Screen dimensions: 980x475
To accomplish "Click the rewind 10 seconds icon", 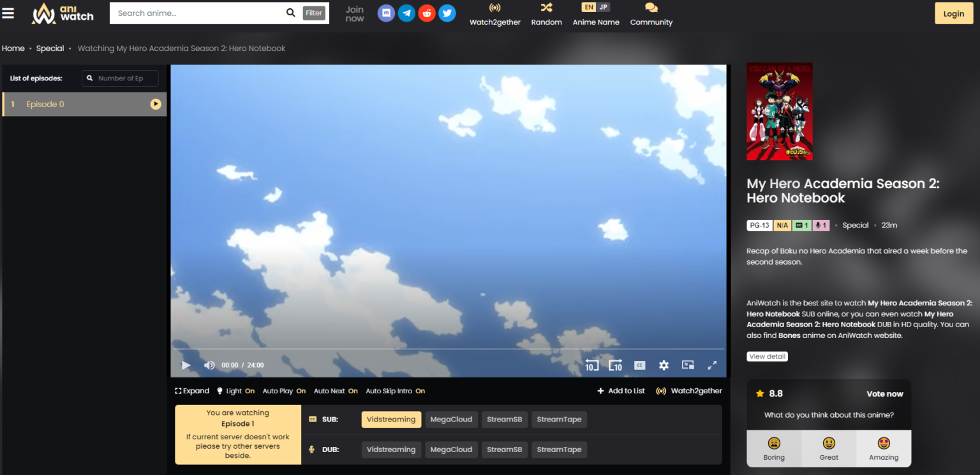I will point(591,365).
